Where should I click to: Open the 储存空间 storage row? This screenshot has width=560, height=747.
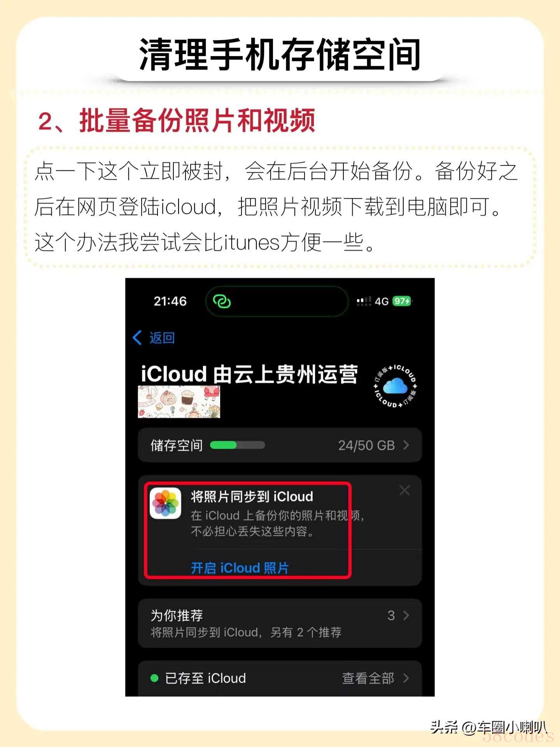(x=280, y=445)
